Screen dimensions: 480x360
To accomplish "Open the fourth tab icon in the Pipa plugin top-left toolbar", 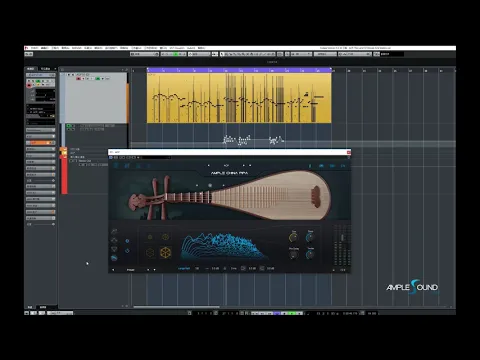I will point(149,165).
